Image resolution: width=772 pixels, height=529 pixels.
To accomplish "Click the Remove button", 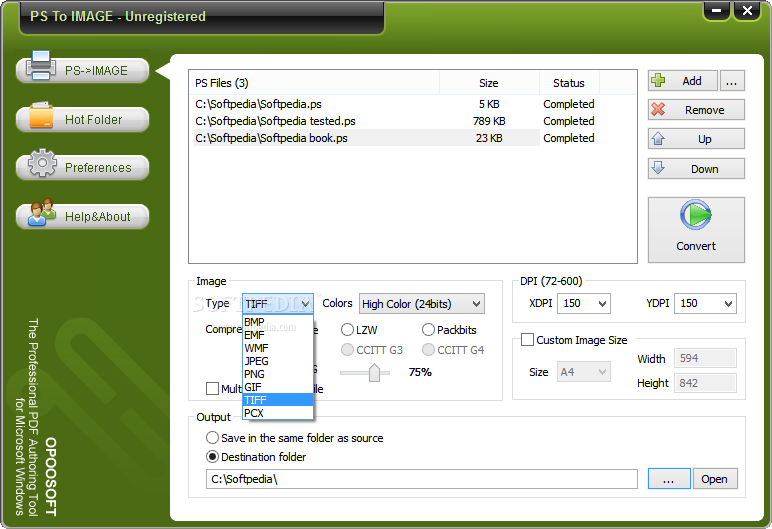I will point(696,110).
